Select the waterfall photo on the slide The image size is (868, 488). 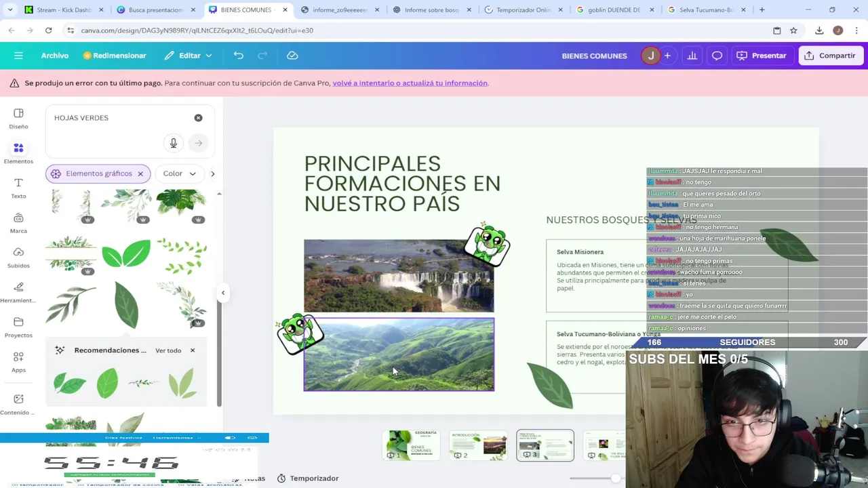click(399, 275)
